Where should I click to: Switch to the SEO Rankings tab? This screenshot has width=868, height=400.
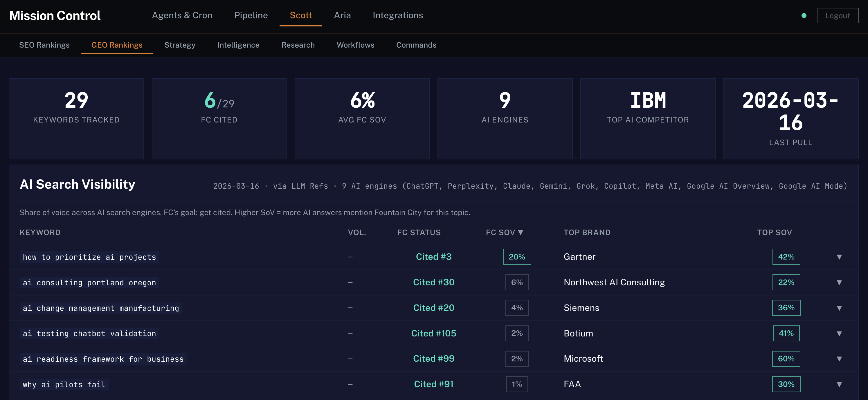pos(44,45)
